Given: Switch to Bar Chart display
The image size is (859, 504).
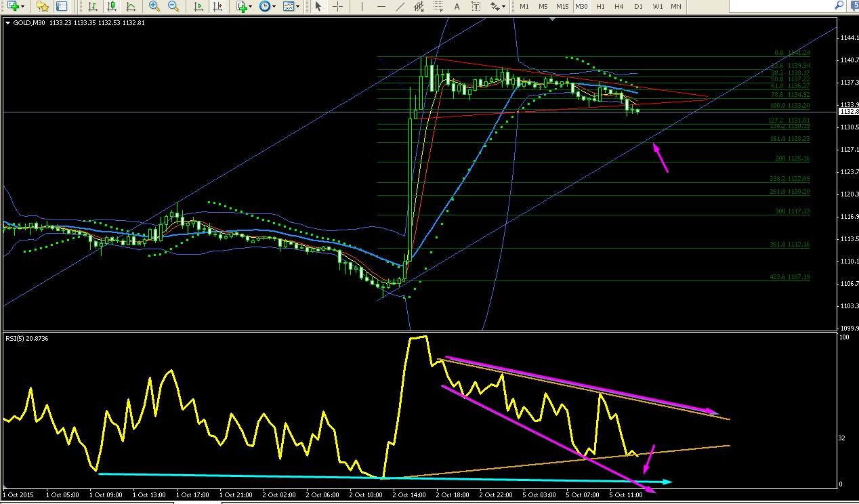Looking at the screenshot, I should [93, 6].
